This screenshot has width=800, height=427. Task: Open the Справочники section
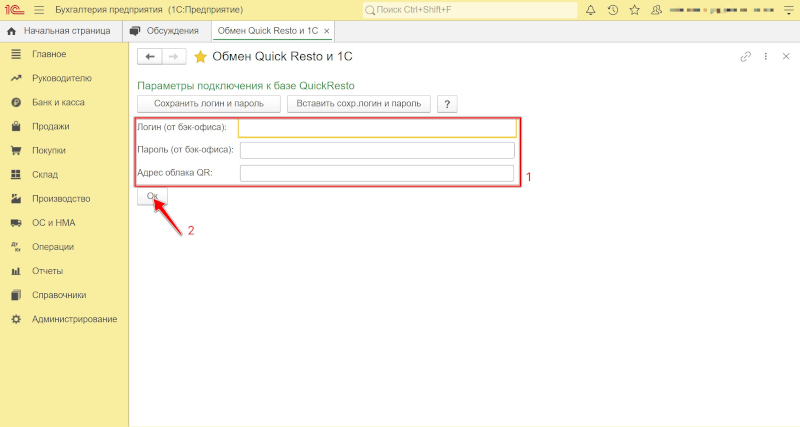pos(59,295)
